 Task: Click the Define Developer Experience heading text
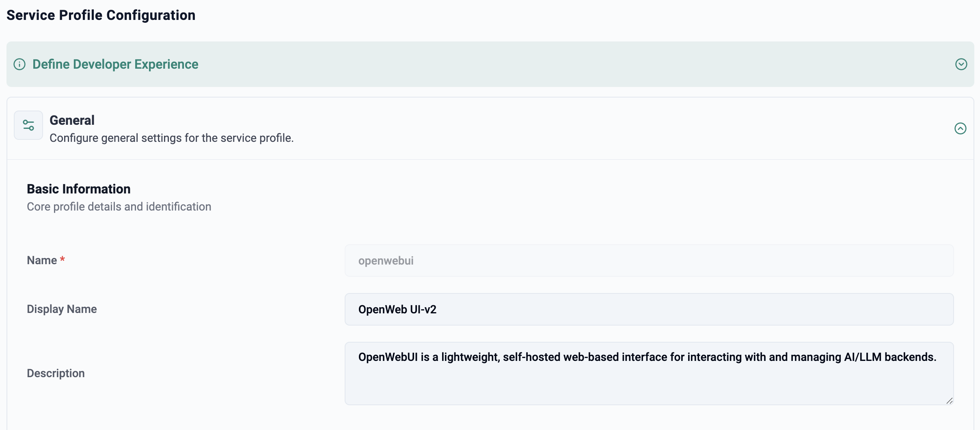tap(115, 64)
